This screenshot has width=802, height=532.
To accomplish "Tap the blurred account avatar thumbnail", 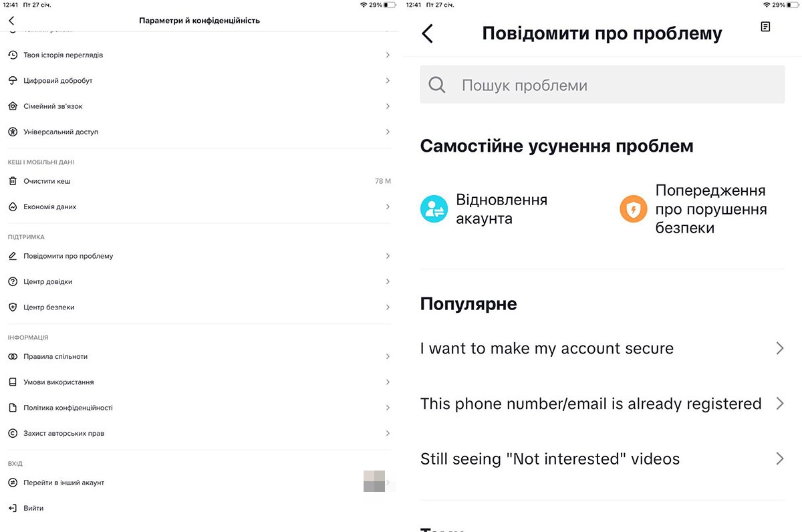I will click(374, 481).
